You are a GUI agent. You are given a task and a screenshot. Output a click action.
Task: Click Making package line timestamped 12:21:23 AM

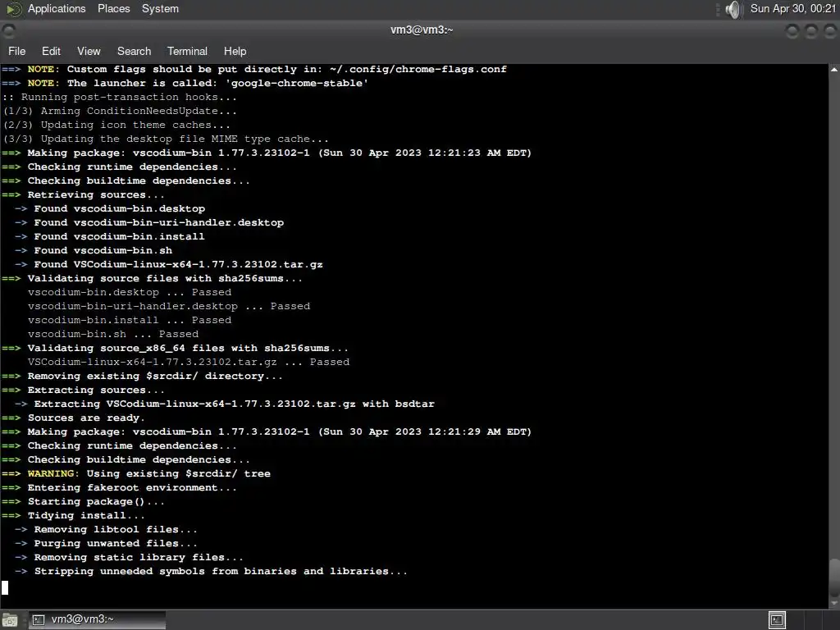coord(267,153)
